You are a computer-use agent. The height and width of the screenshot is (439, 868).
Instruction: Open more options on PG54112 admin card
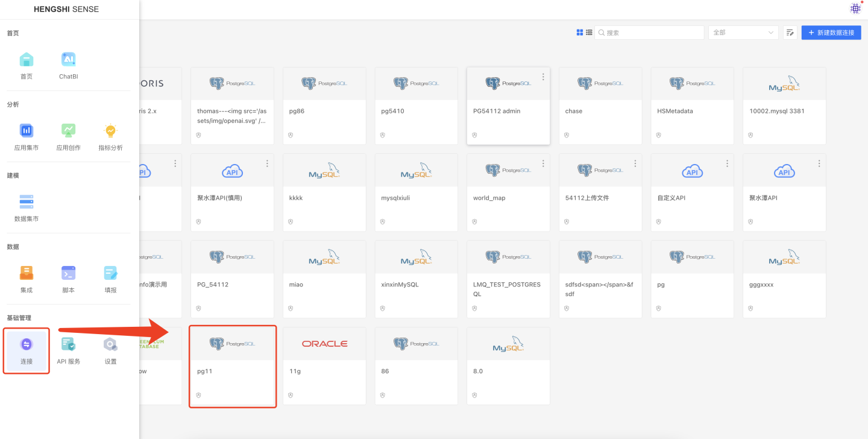pos(543,77)
